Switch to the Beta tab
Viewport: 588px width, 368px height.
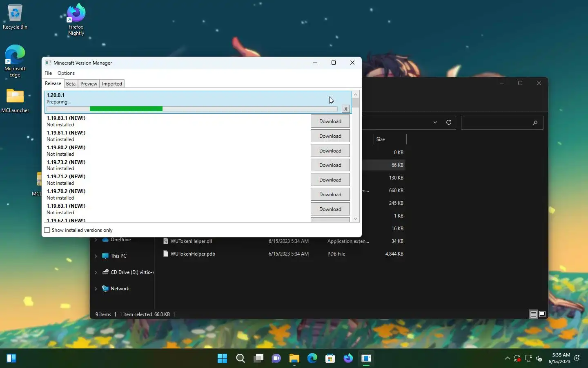tap(71, 84)
